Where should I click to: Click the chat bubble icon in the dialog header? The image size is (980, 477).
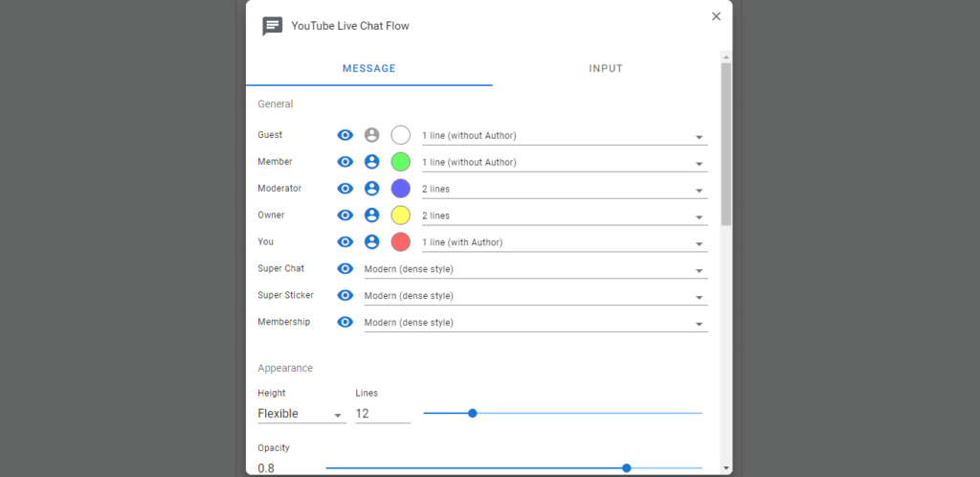coord(273,26)
